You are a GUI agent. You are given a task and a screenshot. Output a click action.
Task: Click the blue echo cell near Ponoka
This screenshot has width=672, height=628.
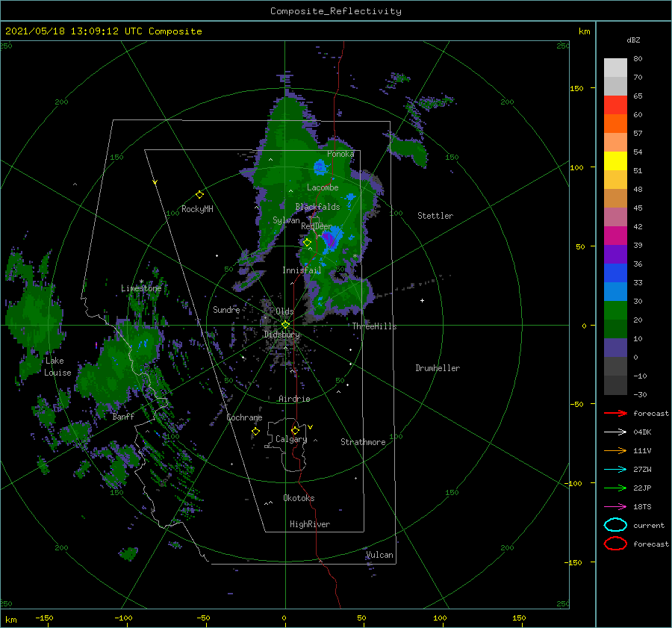pyautogui.click(x=320, y=167)
